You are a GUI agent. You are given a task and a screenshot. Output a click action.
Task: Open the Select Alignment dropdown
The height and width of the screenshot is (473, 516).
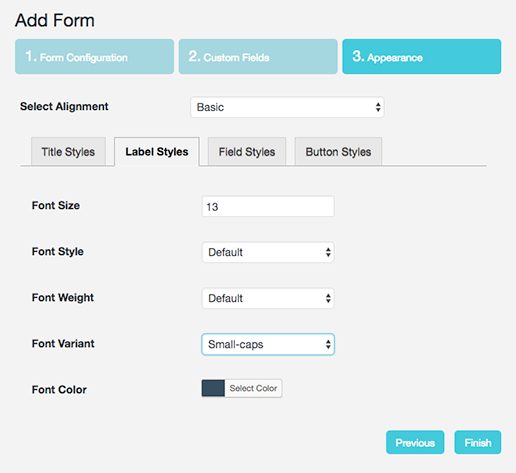tap(287, 107)
